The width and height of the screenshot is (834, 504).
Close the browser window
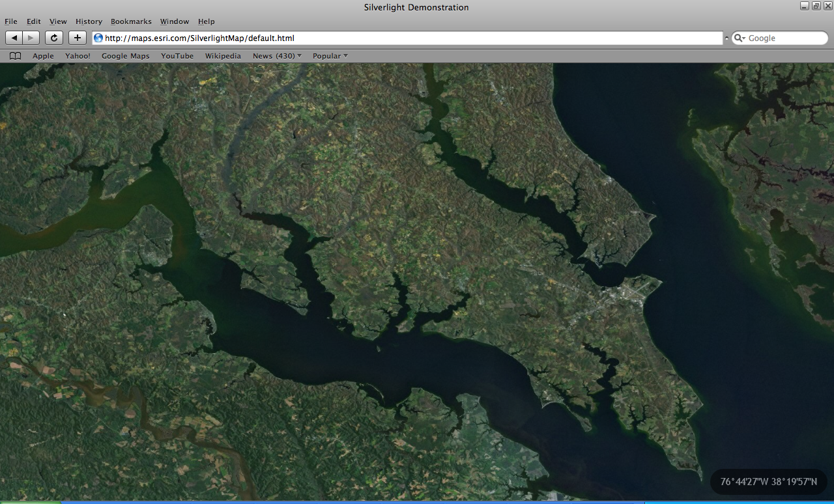point(827,6)
